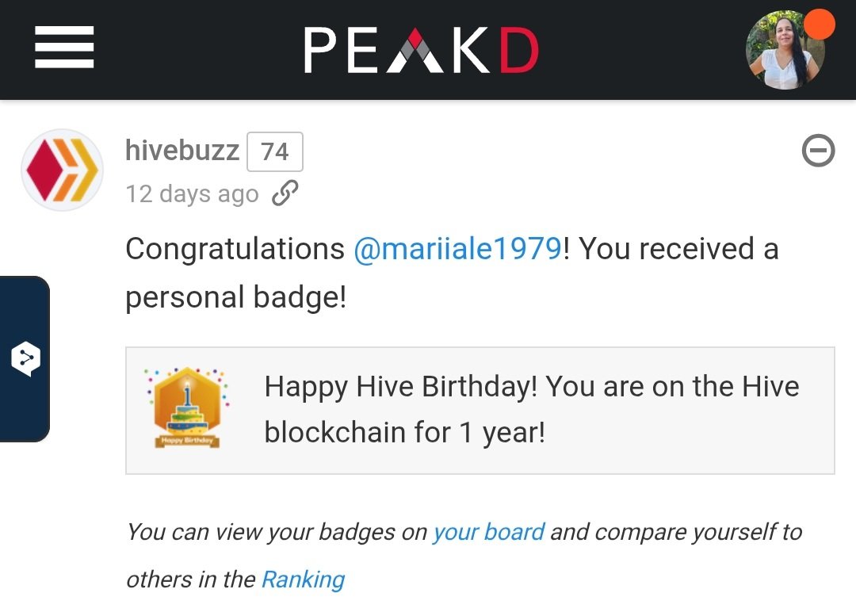This screenshot has width=856, height=616.
Task: Click the dark top navigation bar
Action: [428, 50]
